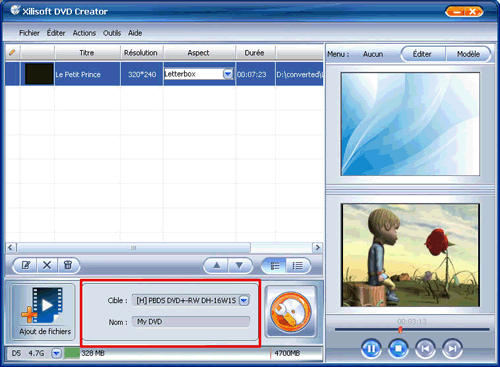Click the edit title icon button
500x367 pixels.
(x=26, y=265)
